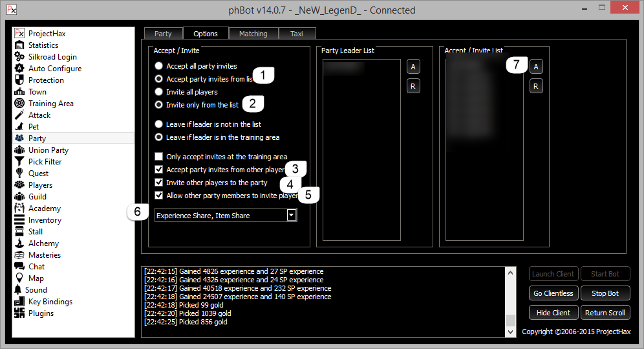Enable 'Only accept invites at the training area'
The width and height of the screenshot is (644, 349).
[159, 157]
